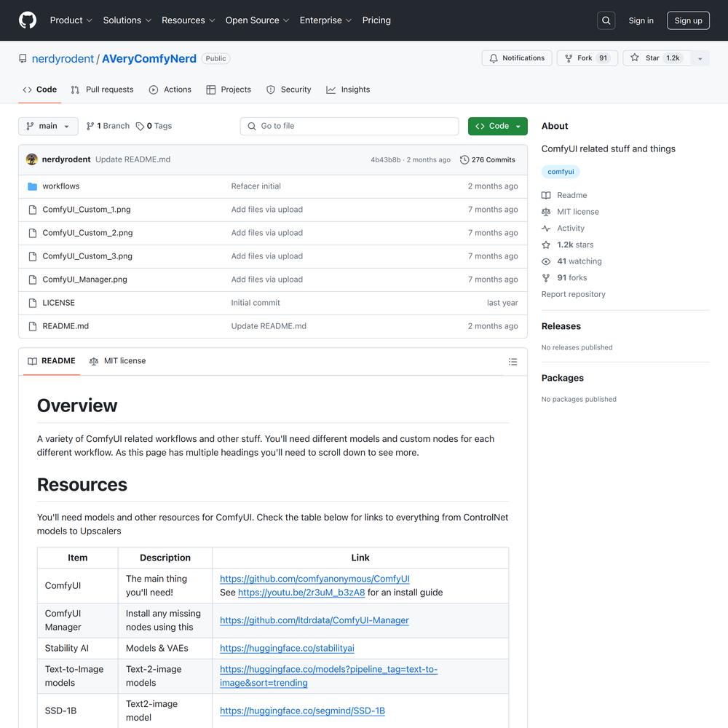Open the ComfyUI-Manager GitHub link
The width and height of the screenshot is (728, 728).
pyautogui.click(x=314, y=620)
